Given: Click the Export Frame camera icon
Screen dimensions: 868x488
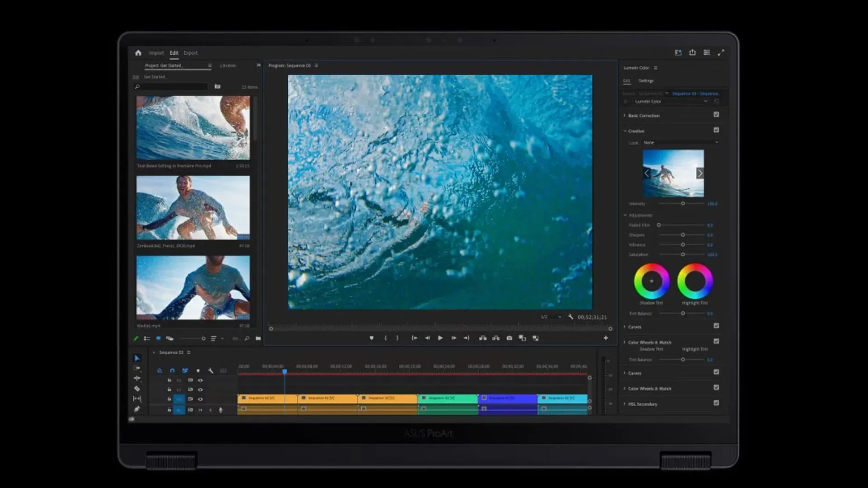Looking at the screenshot, I should tap(509, 338).
